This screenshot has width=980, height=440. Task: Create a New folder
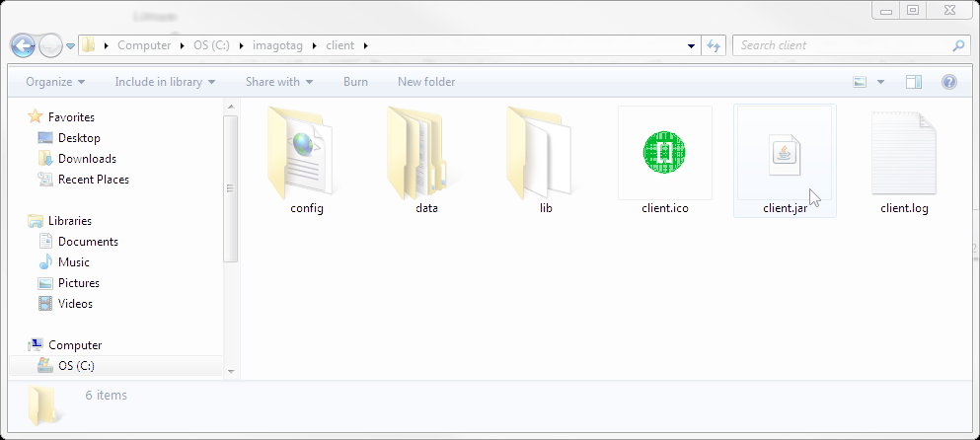pos(426,82)
